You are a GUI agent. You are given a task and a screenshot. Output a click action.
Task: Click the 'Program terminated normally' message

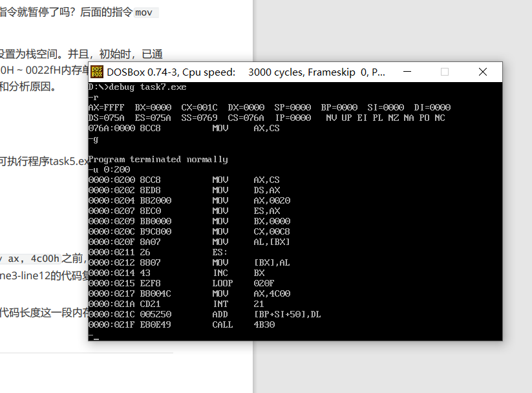pyautogui.click(x=158, y=160)
